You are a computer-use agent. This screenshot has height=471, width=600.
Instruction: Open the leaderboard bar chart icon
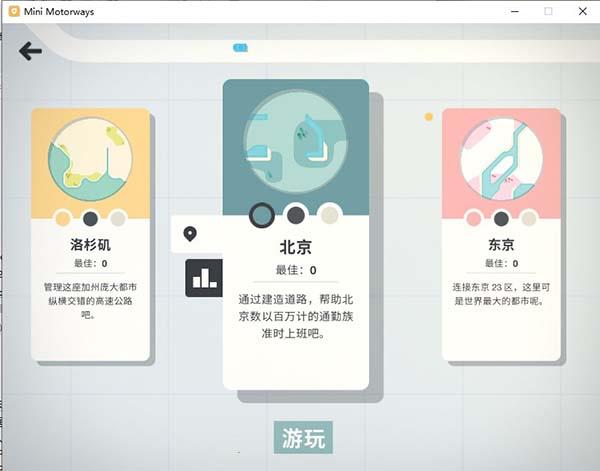pos(204,278)
